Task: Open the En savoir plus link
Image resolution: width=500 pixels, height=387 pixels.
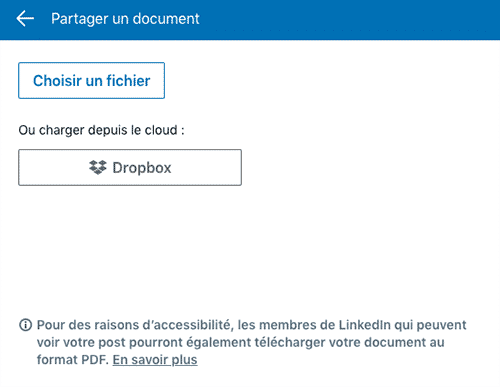Action: tap(155, 360)
